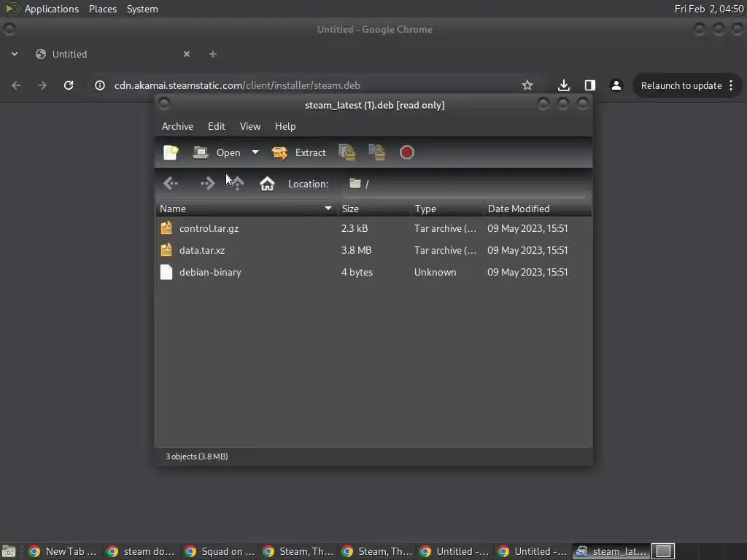Switch to Squad on... taskbar window
747x560 pixels.
click(220, 551)
